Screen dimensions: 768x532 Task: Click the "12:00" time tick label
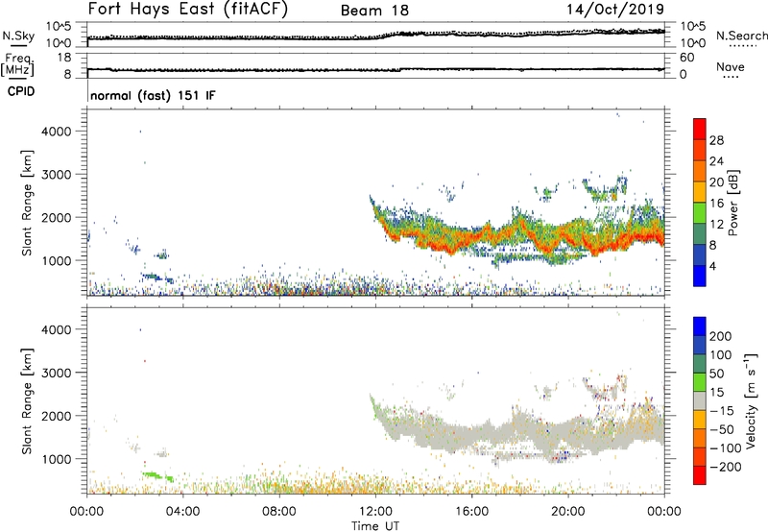(375, 512)
